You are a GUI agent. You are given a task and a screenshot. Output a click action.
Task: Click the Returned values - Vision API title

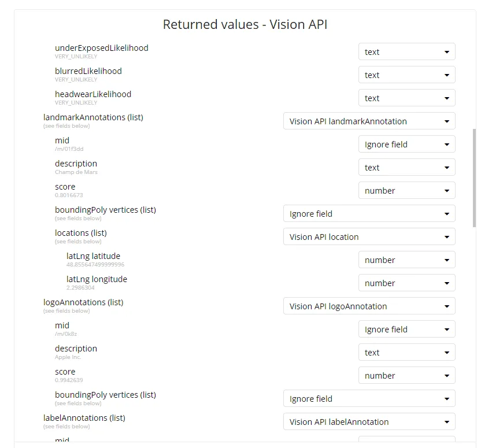[245, 25]
